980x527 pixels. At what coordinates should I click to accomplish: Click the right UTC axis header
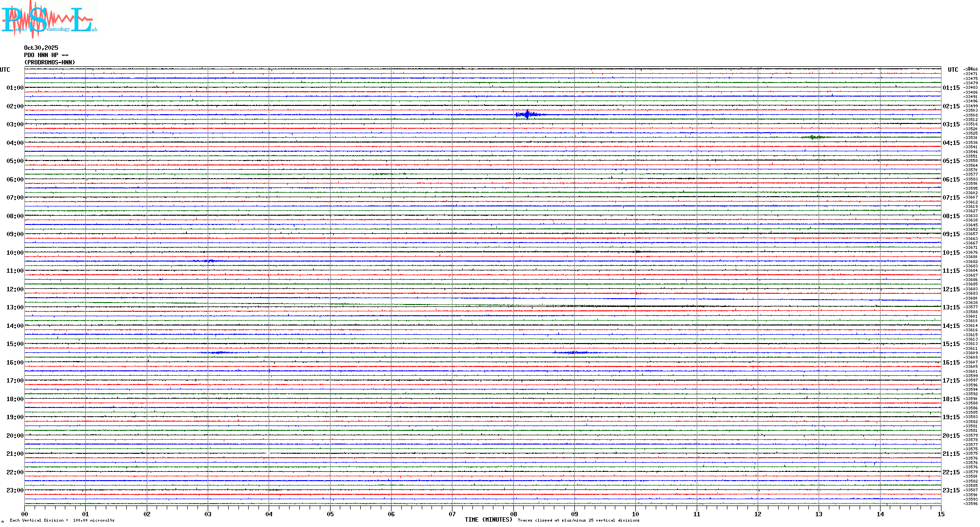pyautogui.click(x=953, y=70)
